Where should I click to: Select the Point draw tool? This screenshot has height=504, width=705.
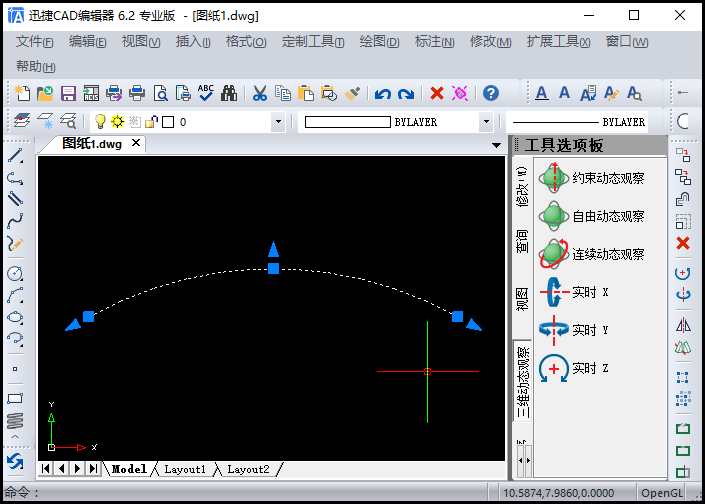(15, 369)
